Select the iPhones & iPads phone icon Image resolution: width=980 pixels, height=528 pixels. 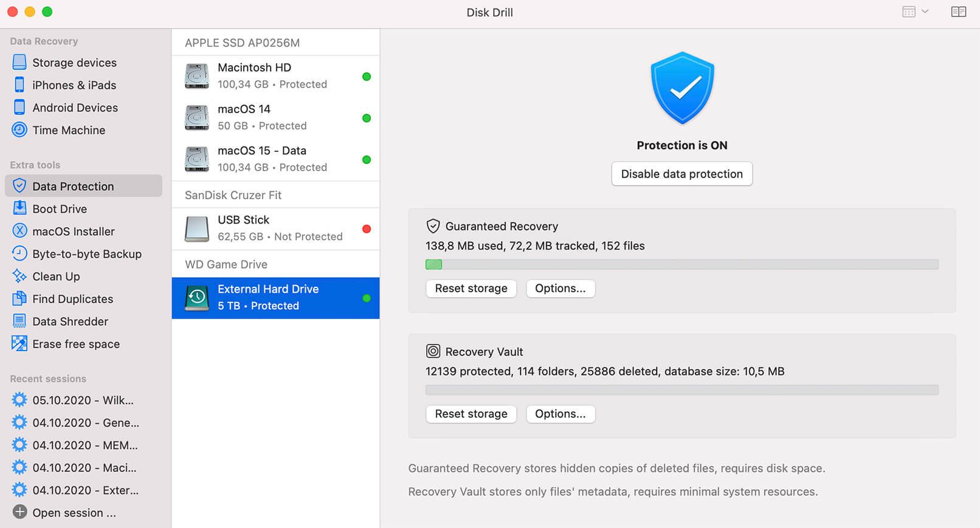19,85
